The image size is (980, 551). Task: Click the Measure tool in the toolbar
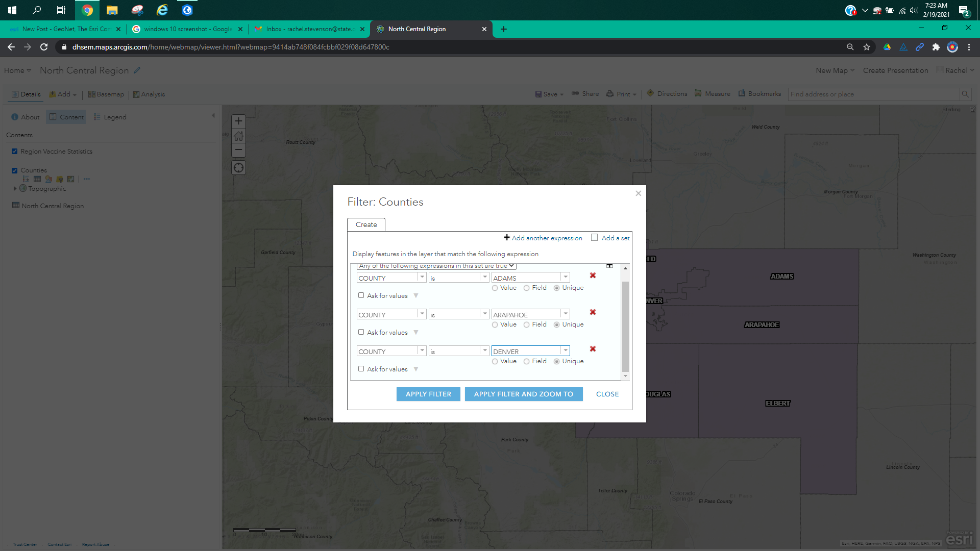pos(712,94)
